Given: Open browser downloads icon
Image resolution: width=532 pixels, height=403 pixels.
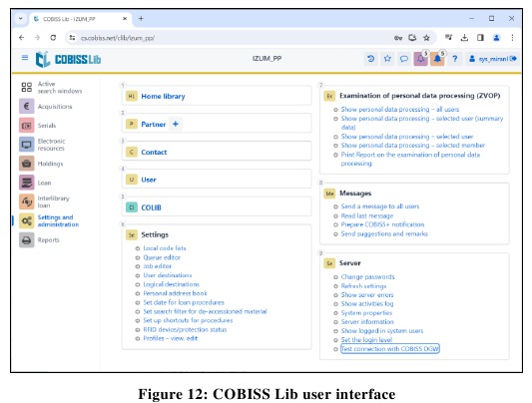Looking at the screenshot, I should pyautogui.click(x=464, y=38).
